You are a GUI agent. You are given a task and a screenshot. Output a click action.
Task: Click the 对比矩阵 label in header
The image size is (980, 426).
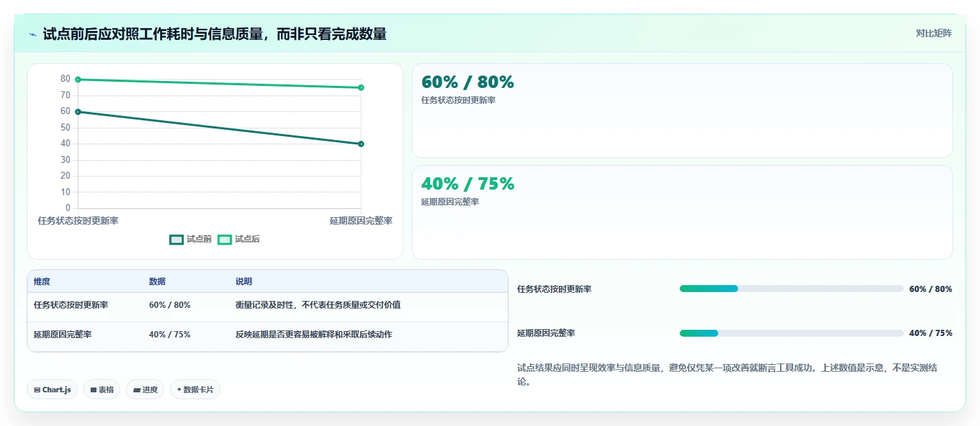coord(933,33)
